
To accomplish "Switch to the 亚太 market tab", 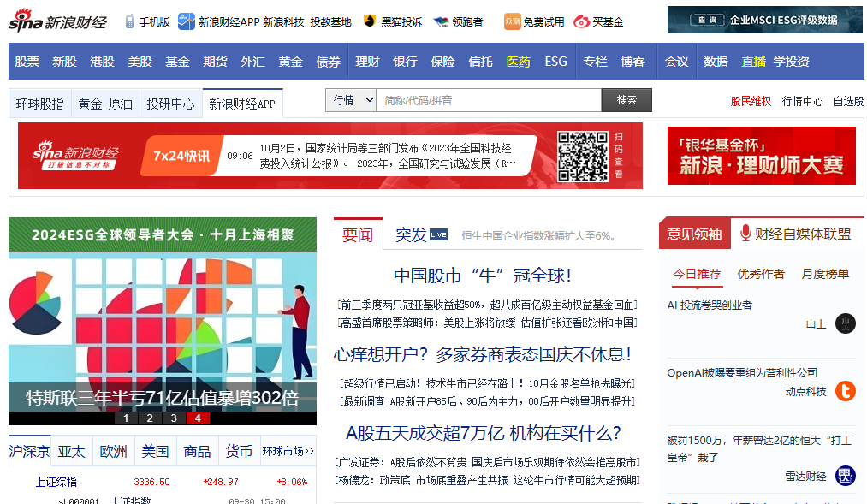I will 71,452.
